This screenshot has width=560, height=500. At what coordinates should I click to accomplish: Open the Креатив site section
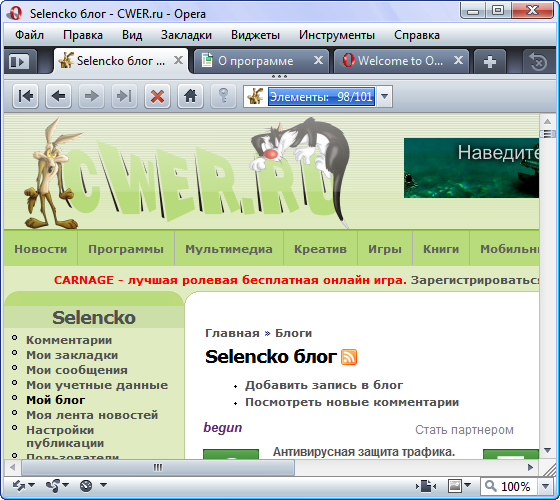[x=320, y=249]
